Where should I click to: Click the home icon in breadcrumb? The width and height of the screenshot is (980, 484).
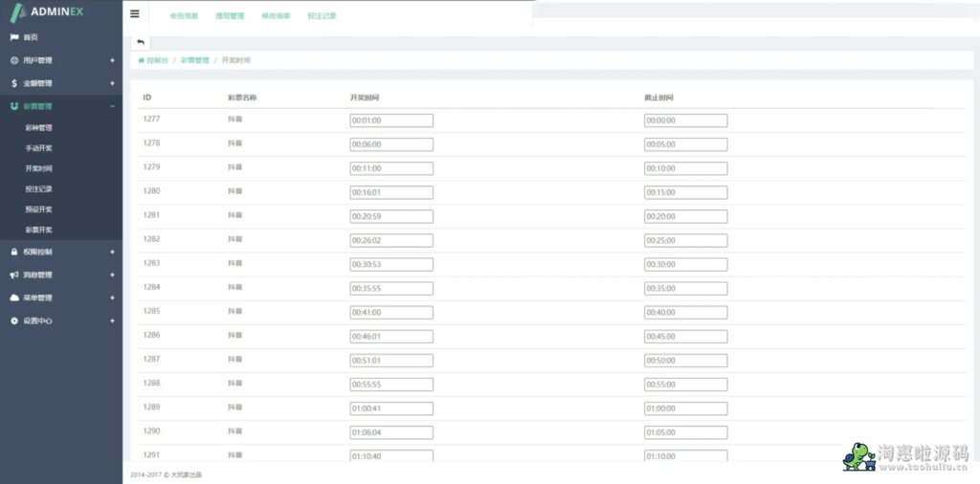coord(142,60)
